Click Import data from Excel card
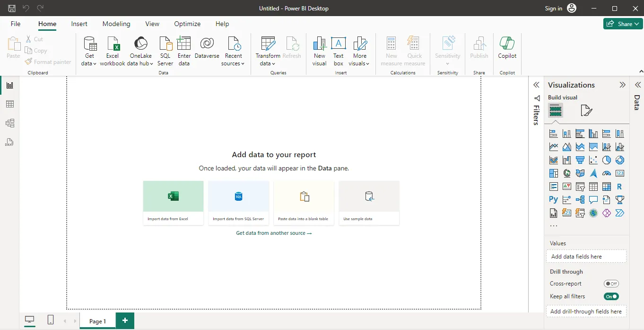The image size is (644, 330). click(x=173, y=203)
